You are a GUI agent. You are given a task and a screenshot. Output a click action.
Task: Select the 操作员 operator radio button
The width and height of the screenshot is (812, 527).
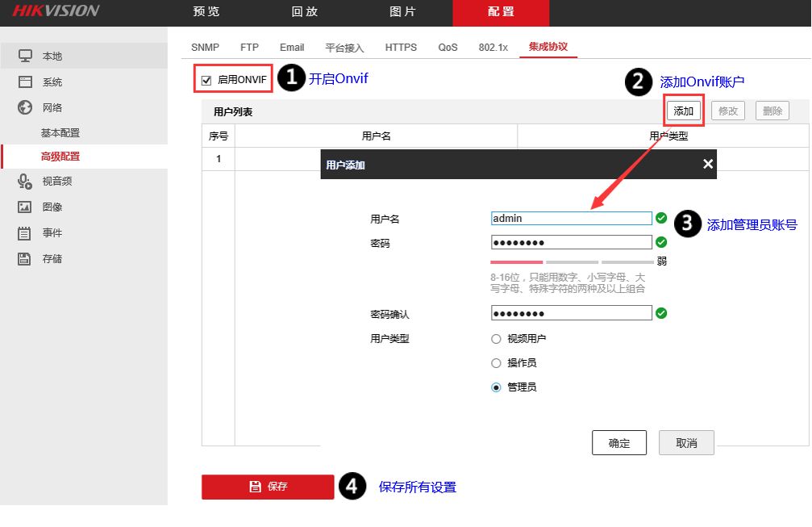[496, 363]
